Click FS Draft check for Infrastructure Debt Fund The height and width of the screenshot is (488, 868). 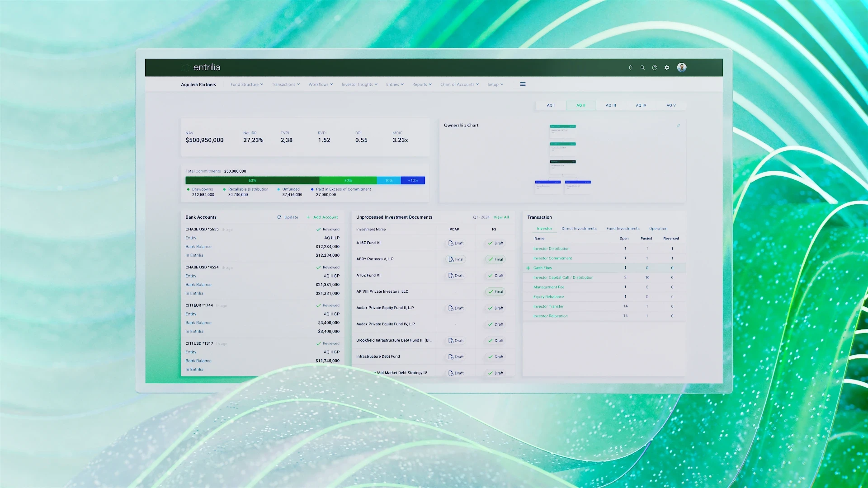pos(495,357)
